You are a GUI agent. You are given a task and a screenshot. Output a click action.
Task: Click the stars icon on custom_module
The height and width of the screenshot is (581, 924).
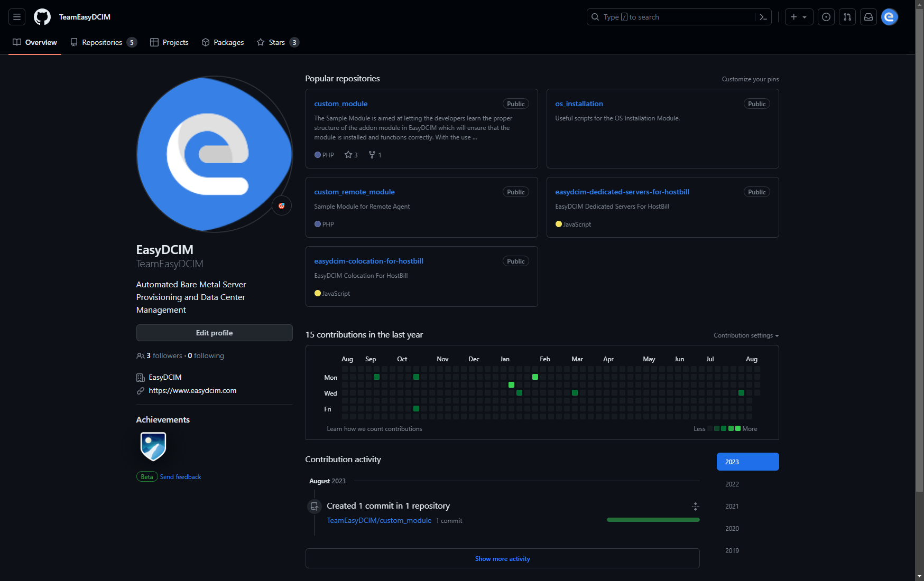pos(348,155)
